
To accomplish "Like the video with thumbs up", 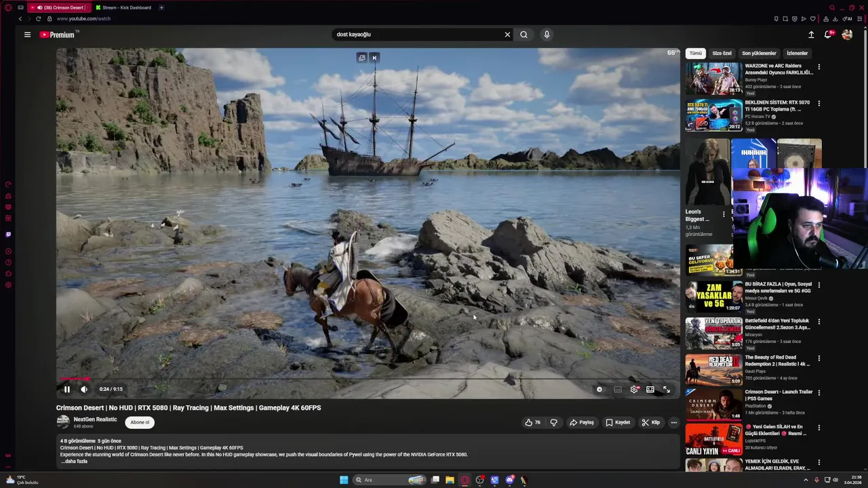I will (x=533, y=422).
